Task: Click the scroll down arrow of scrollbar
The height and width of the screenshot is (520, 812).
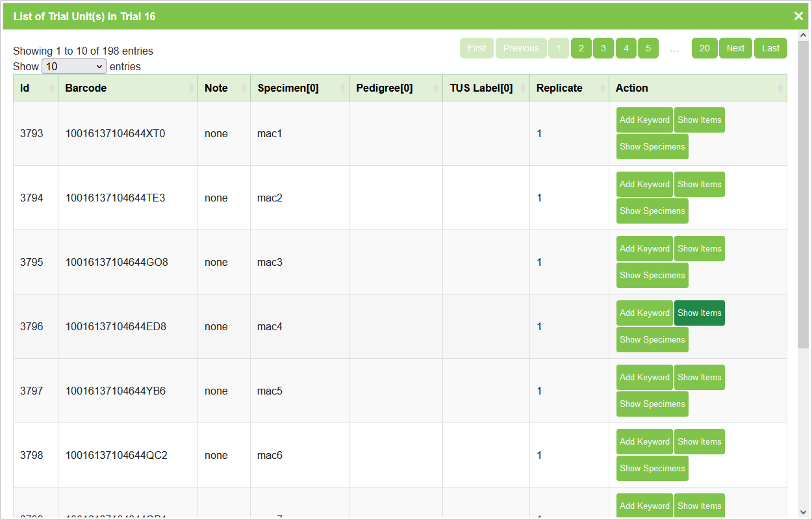Action: click(803, 512)
